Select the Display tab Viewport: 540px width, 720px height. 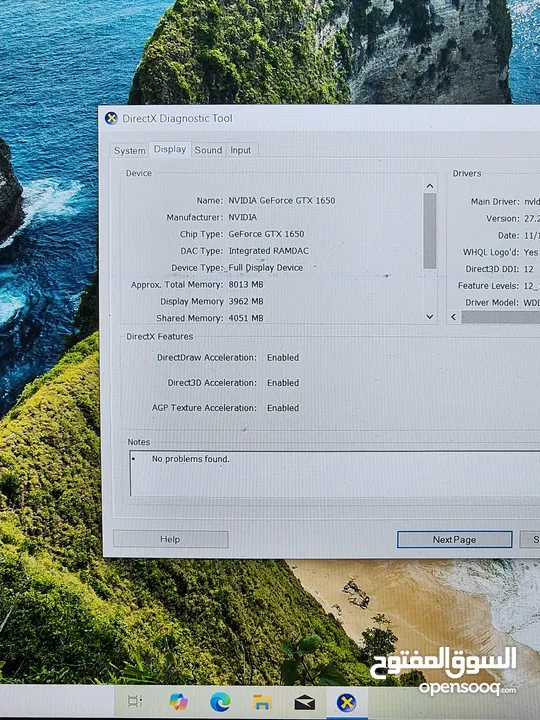[x=169, y=149]
